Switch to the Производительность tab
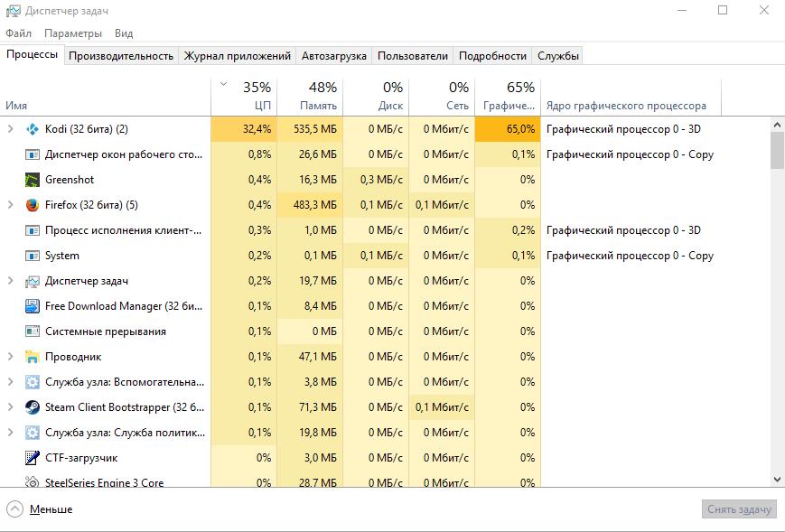 pyautogui.click(x=121, y=56)
